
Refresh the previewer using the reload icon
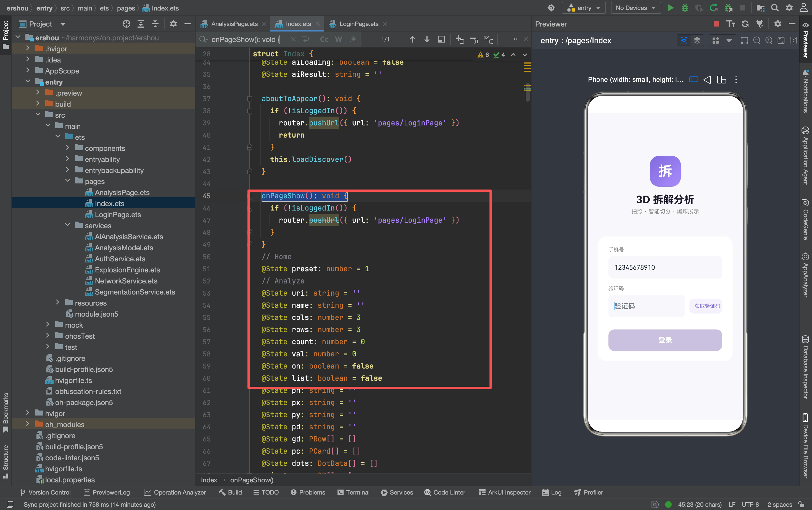[745, 23]
